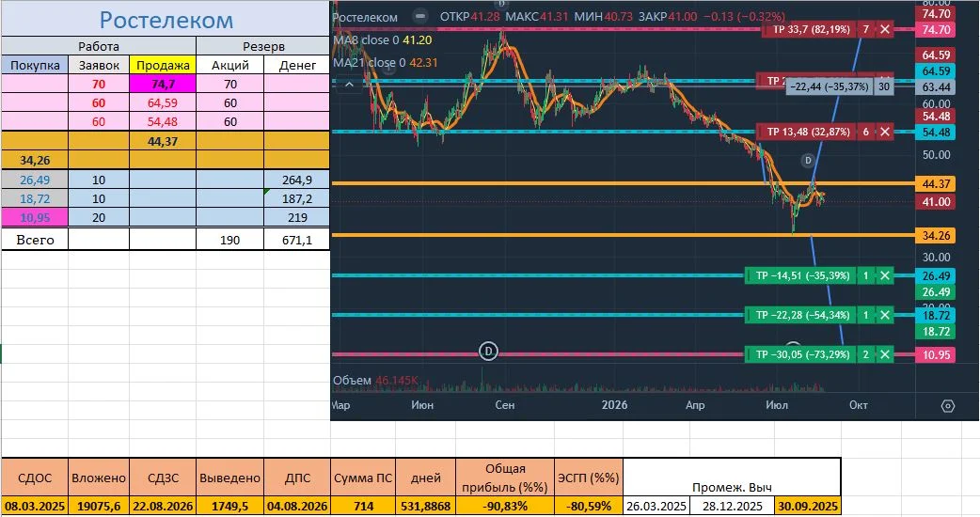
Task: Click the −22,44 (−35,37%) position label
Action: [x=829, y=86]
